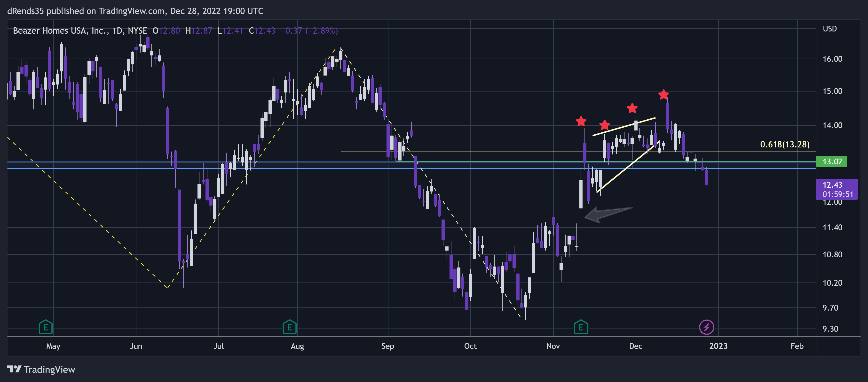
Task: Click the high value H12.87
Action: [x=198, y=31]
